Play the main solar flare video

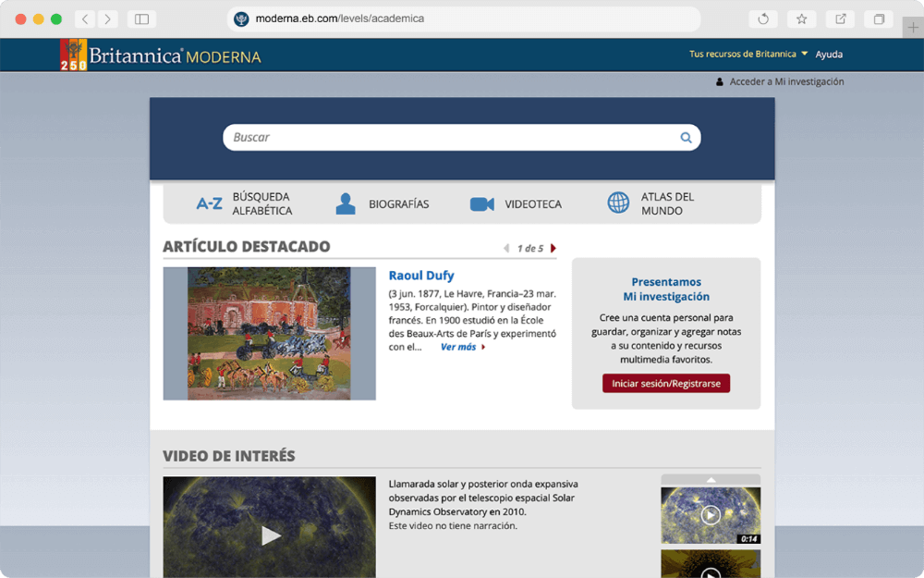(x=271, y=535)
